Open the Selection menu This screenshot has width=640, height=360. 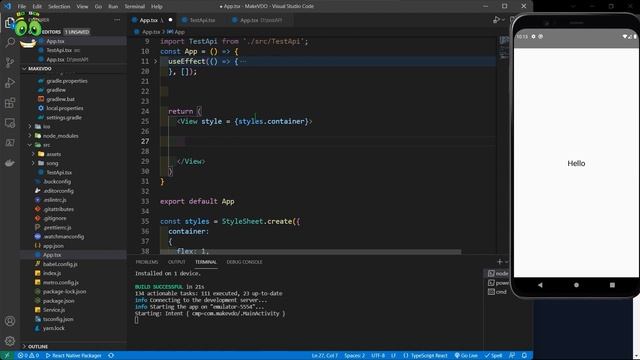point(59,7)
